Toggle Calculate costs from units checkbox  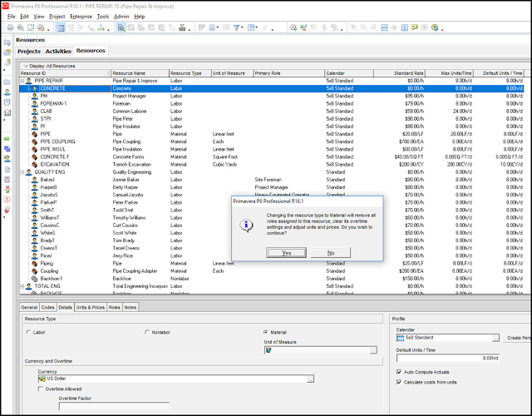(399, 382)
